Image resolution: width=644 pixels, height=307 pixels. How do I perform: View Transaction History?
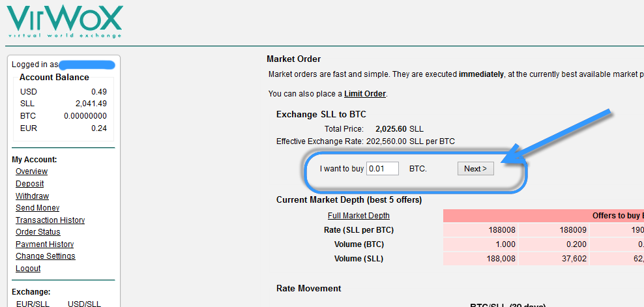point(50,220)
